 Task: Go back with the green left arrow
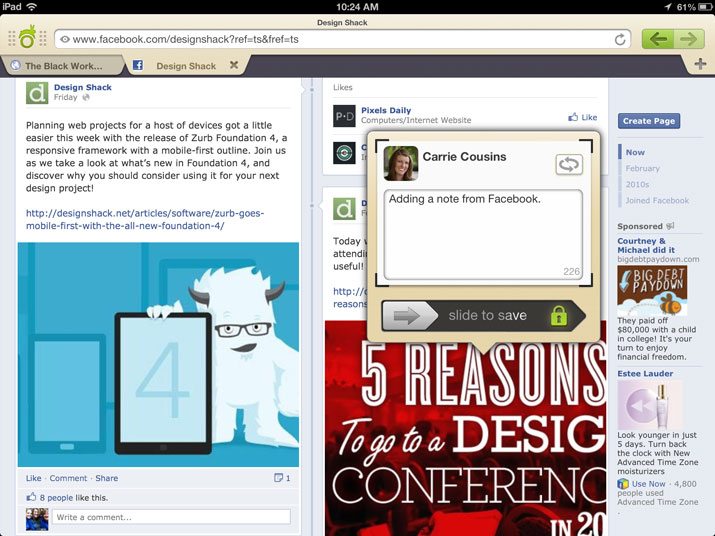point(658,39)
